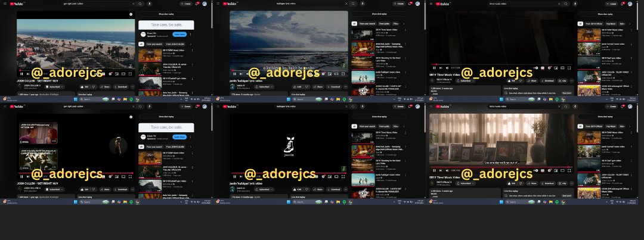Open voice search mic in kalbigan logo-screen window
The width and height of the screenshot is (644, 240).
pos(363,106)
